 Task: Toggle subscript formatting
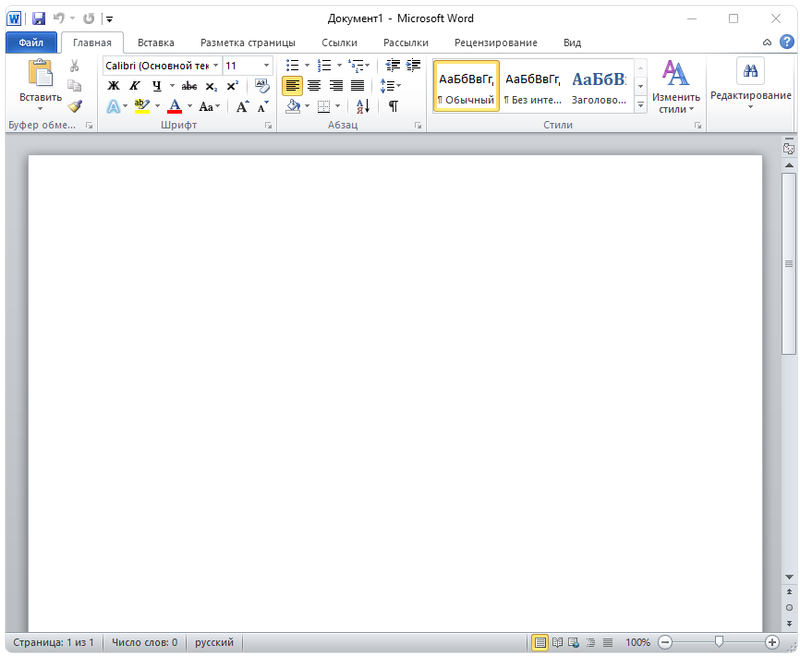pyautogui.click(x=211, y=86)
